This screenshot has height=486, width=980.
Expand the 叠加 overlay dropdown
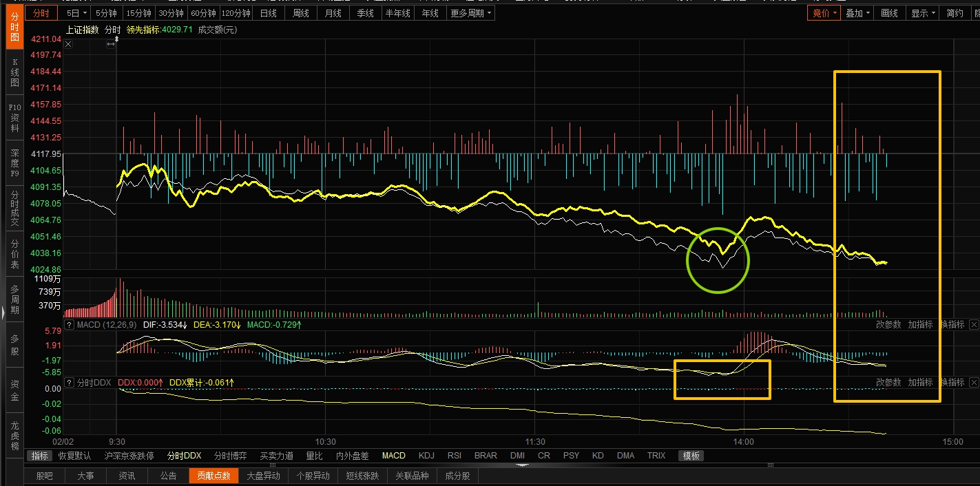tap(857, 13)
